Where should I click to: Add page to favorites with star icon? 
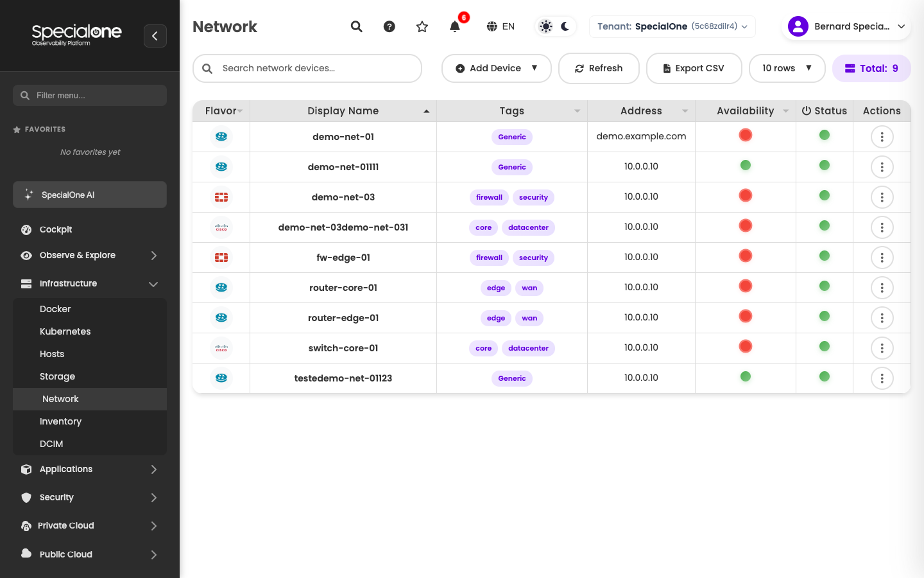[422, 26]
